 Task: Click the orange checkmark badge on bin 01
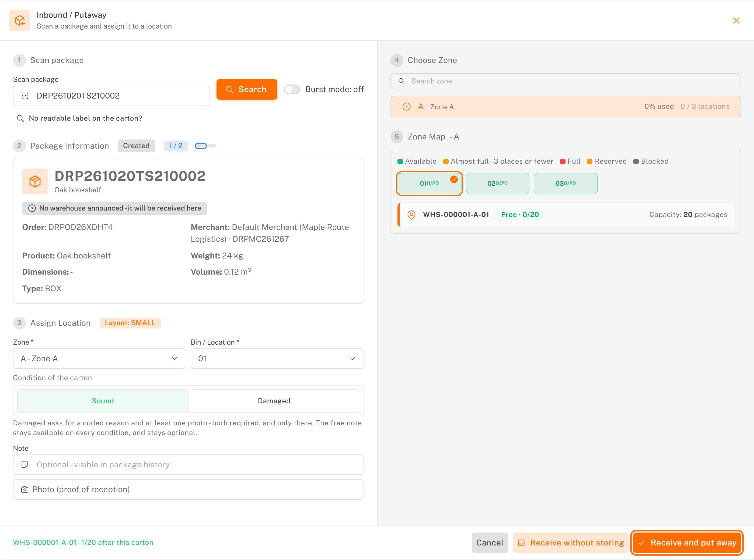pos(454,179)
